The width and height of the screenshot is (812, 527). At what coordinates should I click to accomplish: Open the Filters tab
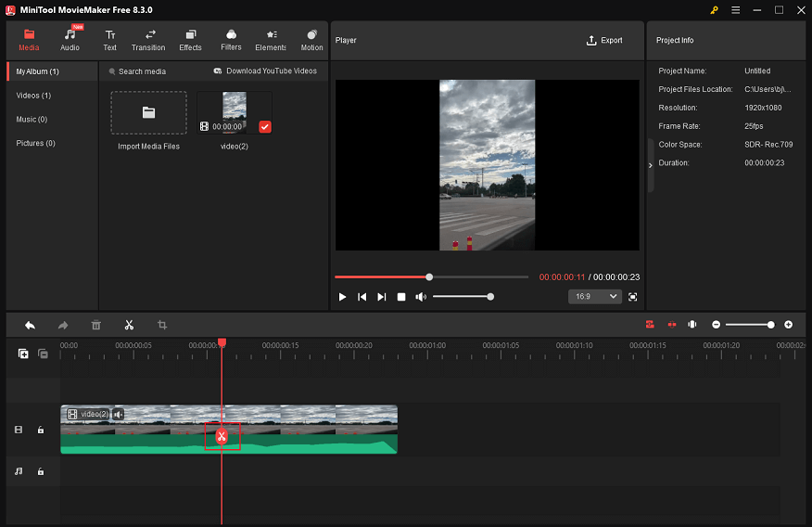[x=231, y=40]
